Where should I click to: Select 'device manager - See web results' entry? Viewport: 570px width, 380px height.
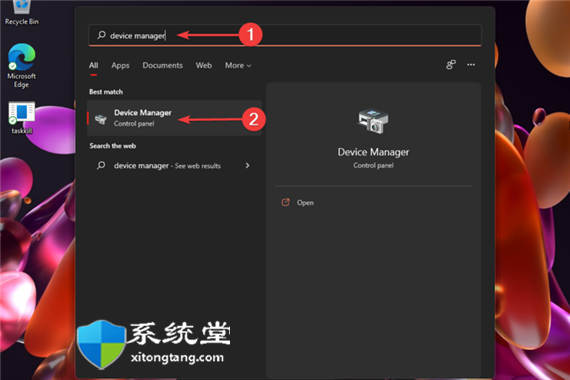(174, 166)
